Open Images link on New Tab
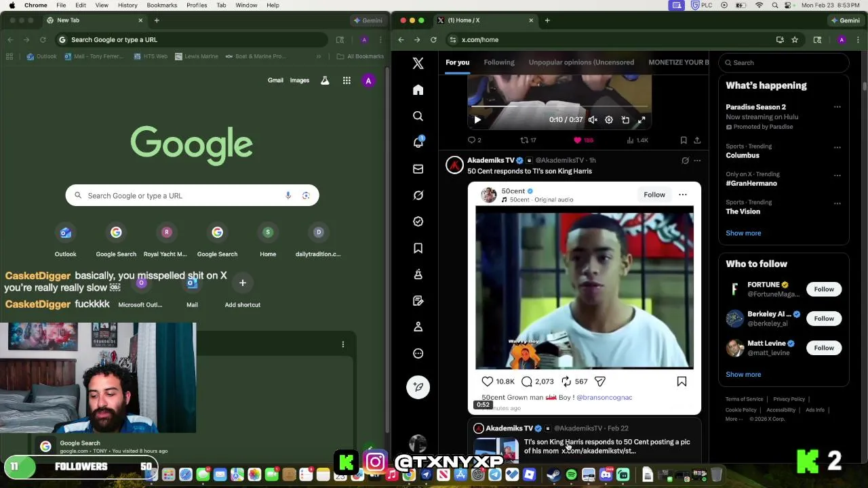Image resolution: width=868 pixels, height=488 pixels. 300,81
